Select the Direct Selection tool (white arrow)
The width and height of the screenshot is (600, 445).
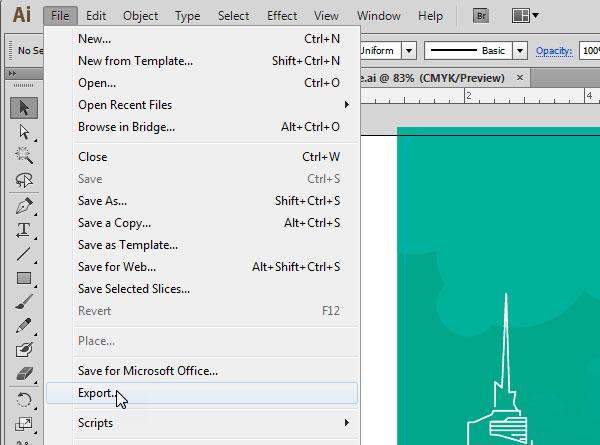click(24, 132)
